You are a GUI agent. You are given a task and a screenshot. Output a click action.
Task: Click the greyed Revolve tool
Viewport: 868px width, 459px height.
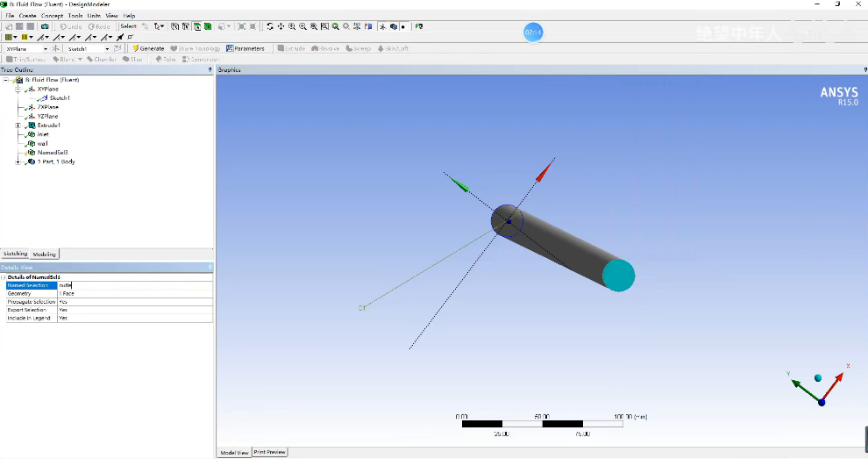tap(325, 49)
